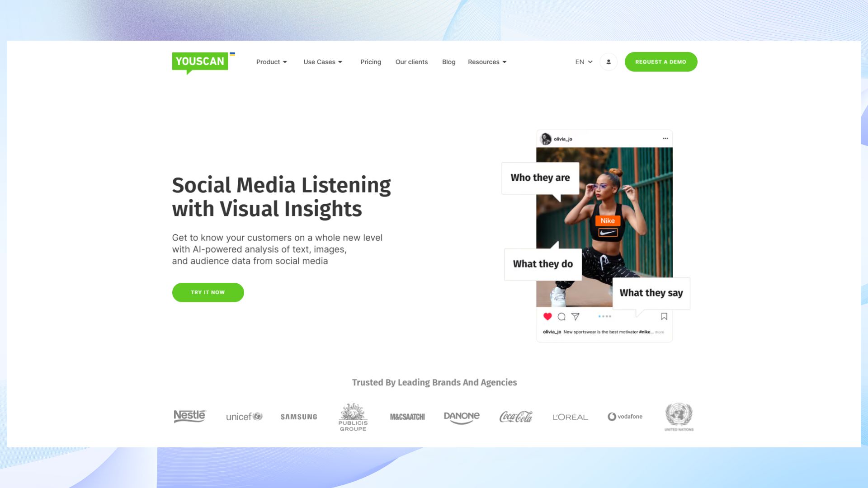Open comments via the speech bubble icon
868x488 pixels.
(561, 317)
